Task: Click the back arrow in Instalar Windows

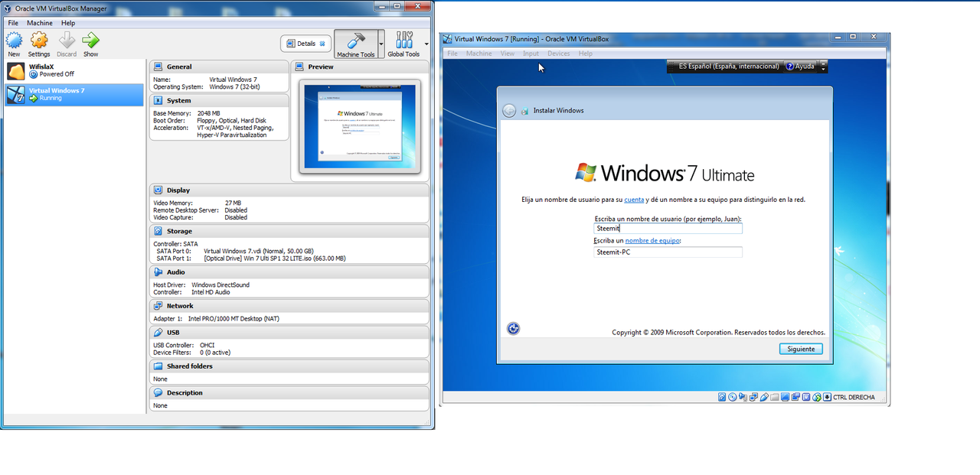Action: coord(509,111)
